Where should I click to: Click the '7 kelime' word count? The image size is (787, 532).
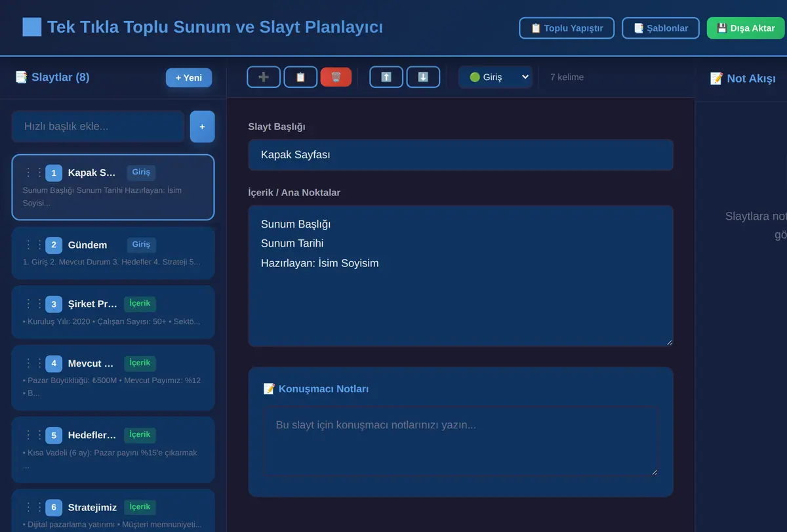point(567,77)
